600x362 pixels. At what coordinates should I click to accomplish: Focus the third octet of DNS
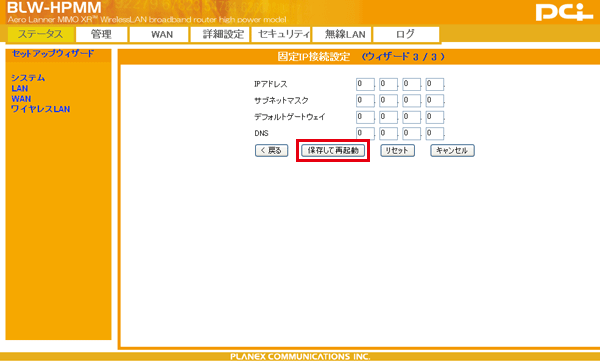(411, 134)
